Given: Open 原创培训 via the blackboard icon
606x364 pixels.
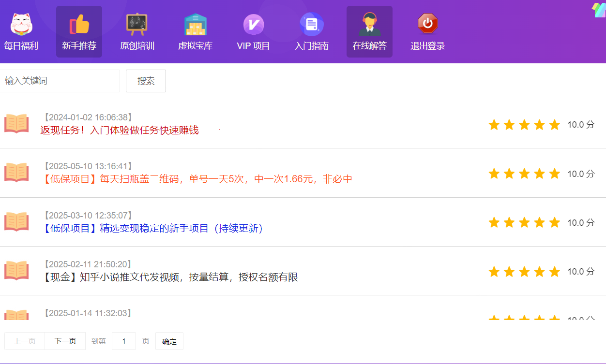Looking at the screenshot, I should 137,24.
